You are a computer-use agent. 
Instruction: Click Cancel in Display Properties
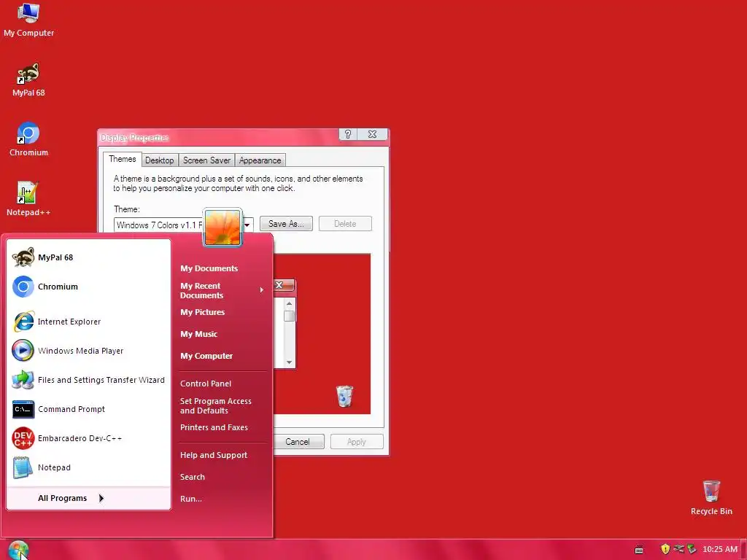(x=298, y=442)
